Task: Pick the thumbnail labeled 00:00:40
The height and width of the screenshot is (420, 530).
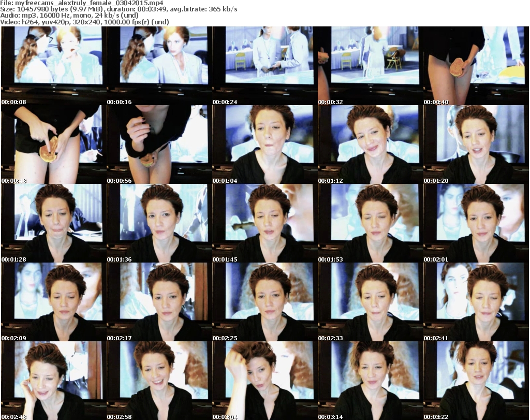Action: tap(476, 66)
